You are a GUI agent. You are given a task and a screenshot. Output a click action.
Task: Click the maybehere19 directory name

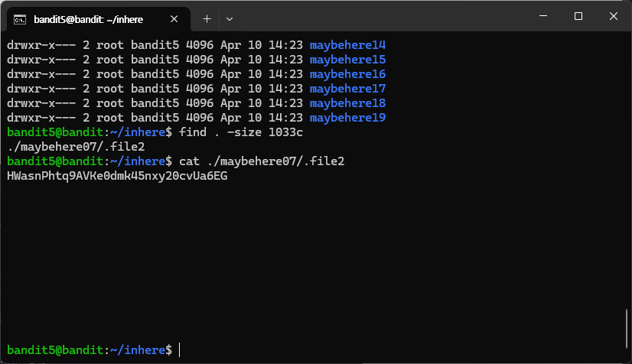click(x=347, y=118)
